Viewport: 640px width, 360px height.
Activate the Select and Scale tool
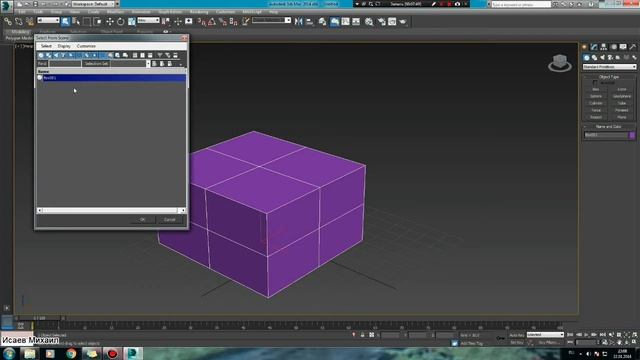131,21
